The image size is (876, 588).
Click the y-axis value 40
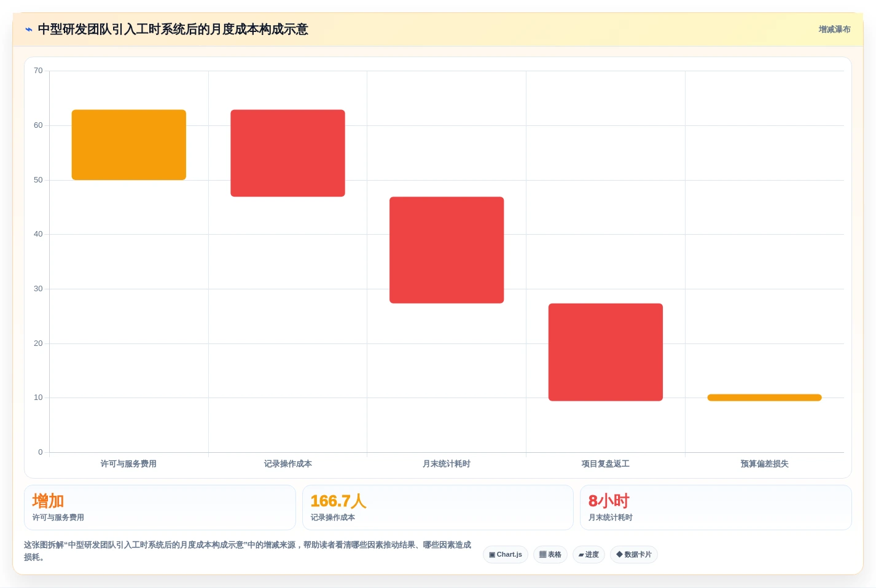(x=38, y=234)
